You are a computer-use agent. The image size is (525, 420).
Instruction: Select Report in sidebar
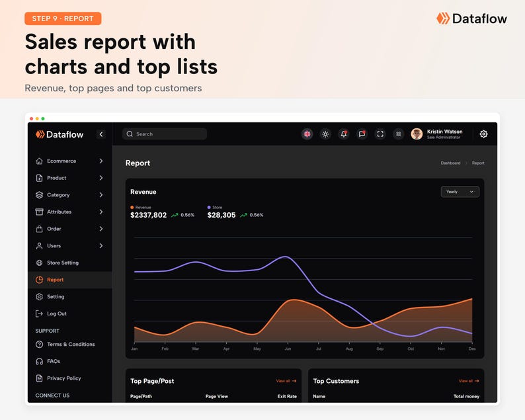(69, 280)
